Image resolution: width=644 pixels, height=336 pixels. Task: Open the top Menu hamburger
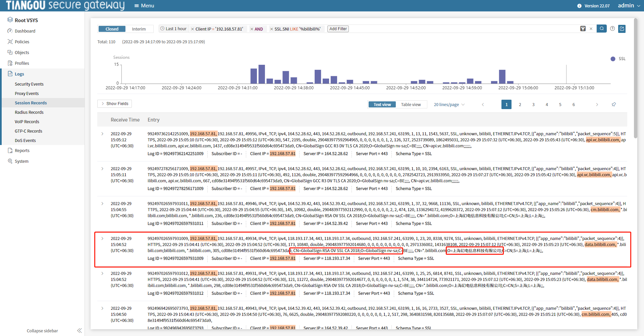pos(144,6)
